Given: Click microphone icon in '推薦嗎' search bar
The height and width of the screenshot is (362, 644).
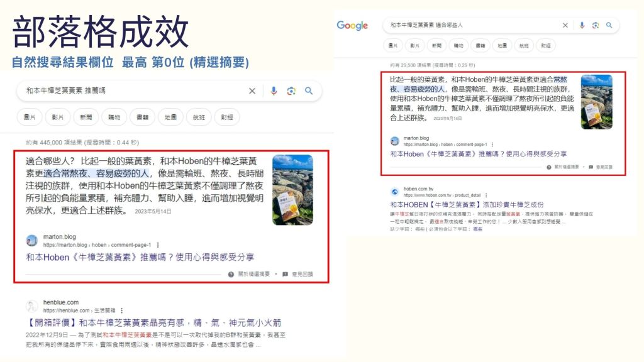Looking at the screenshot, I should (274, 91).
